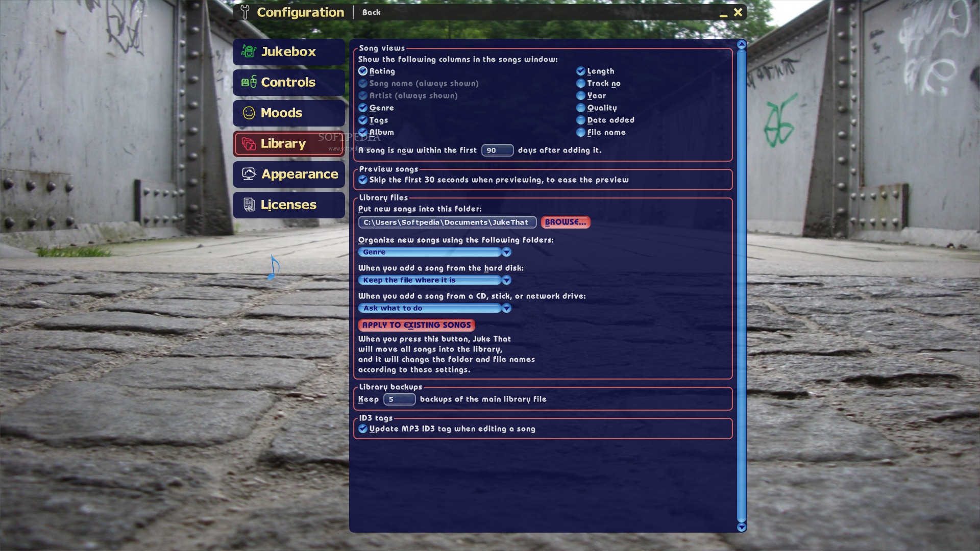Viewport: 980px width, 551px height.
Task: Open the Licenses settings tab
Action: (289, 205)
